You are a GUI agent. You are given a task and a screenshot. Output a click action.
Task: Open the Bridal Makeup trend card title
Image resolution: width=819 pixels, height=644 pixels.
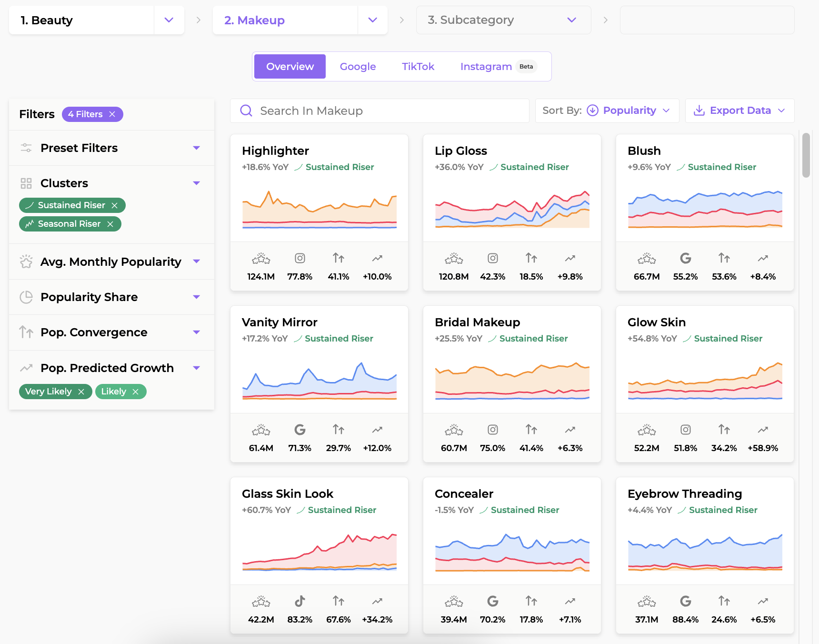point(477,322)
